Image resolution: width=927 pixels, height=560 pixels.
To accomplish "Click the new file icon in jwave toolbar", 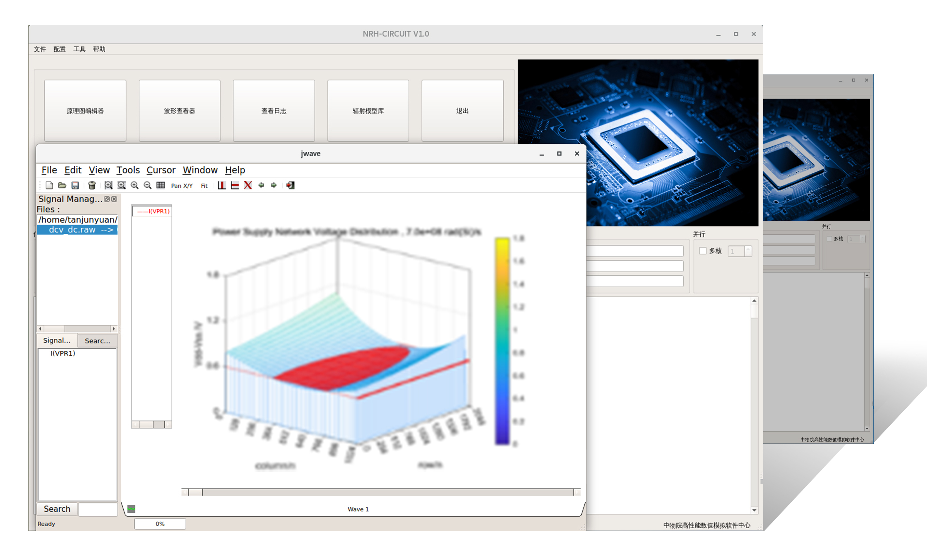I will pos(49,185).
